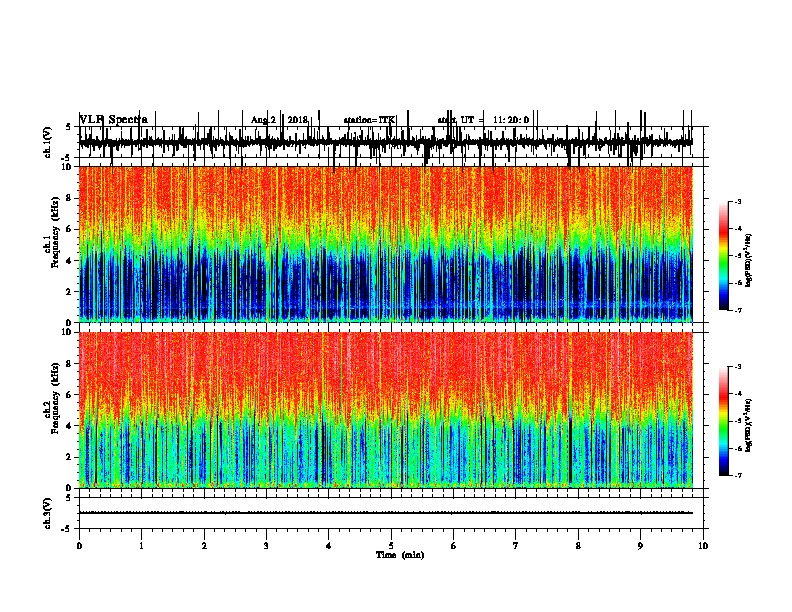Screen dimensions: 792x612
Task: Click the ch.2 color bar 'log(PSD)' label
Action: (748, 425)
